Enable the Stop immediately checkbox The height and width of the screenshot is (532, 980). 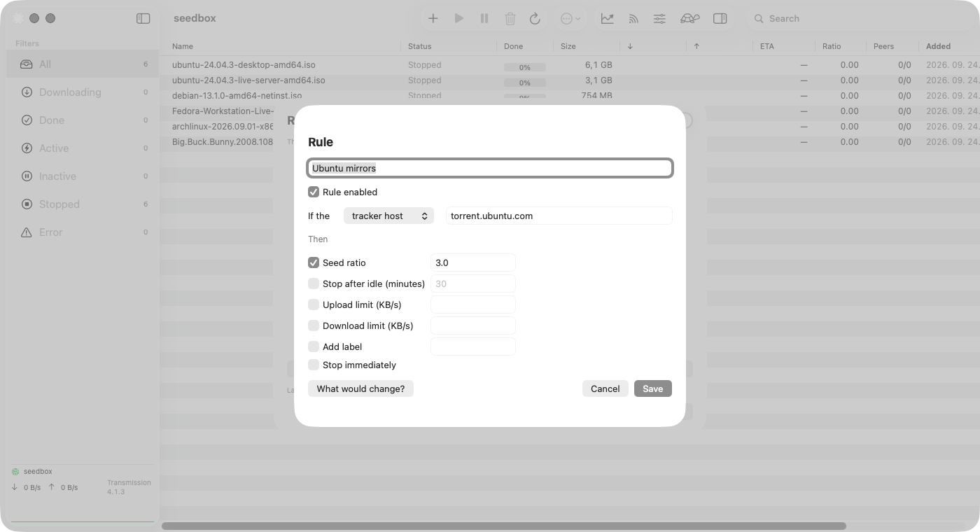[314, 365]
